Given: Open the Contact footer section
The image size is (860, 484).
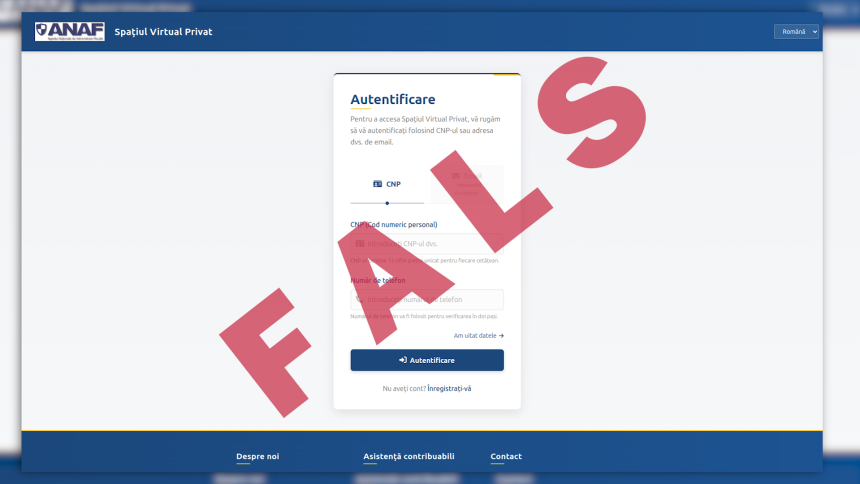Looking at the screenshot, I should (x=506, y=456).
